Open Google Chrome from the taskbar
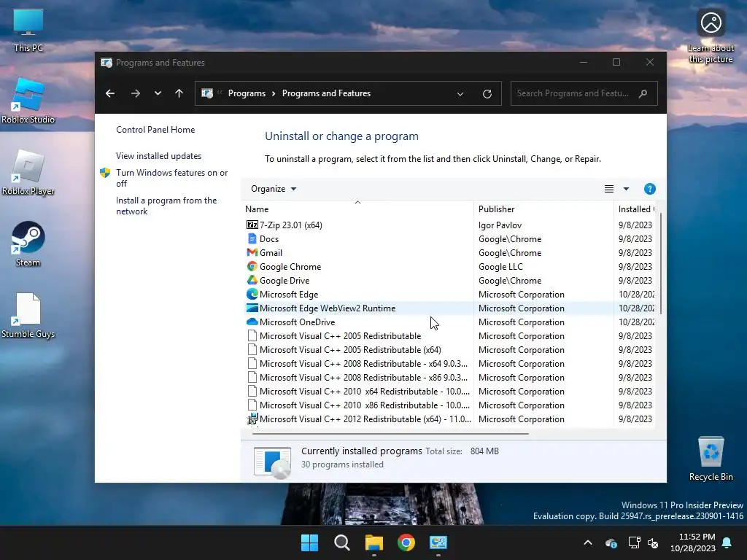Screen dimensions: 747x560 (406, 542)
